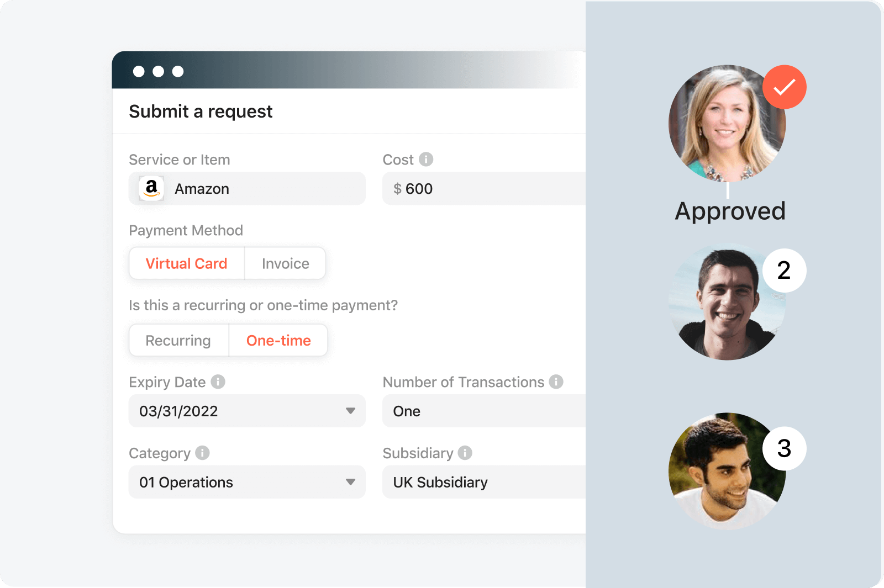
Task: Click the red approved checkmark badge
Action: coord(785,87)
